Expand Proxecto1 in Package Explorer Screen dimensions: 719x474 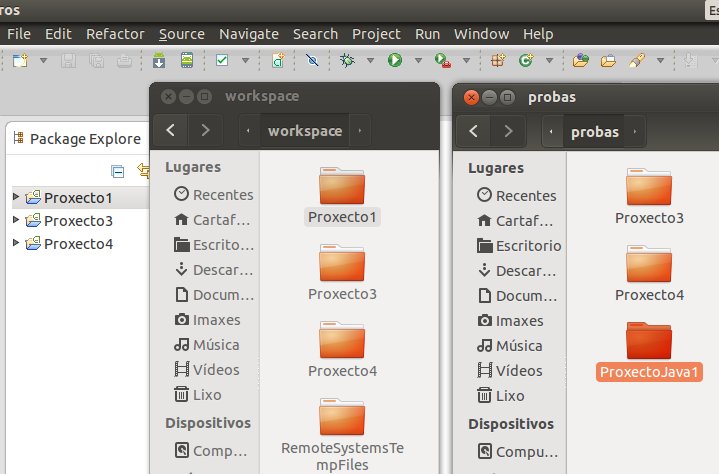pos(16,197)
